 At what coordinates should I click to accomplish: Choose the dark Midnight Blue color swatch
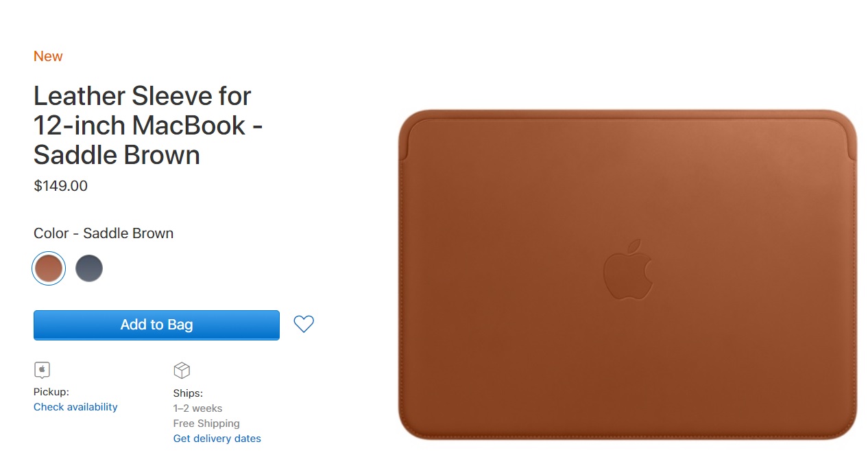click(89, 268)
